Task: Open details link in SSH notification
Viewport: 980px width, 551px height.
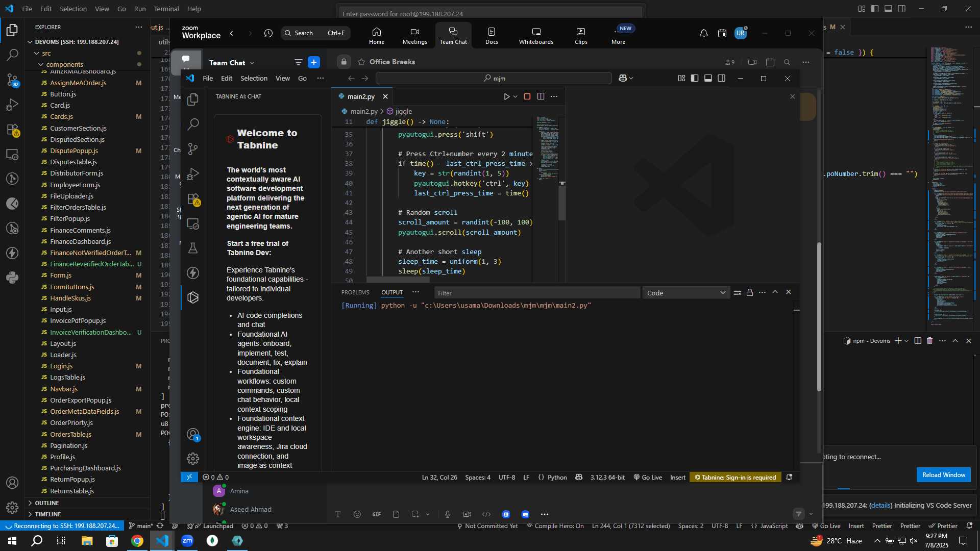Action: tap(880, 505)
